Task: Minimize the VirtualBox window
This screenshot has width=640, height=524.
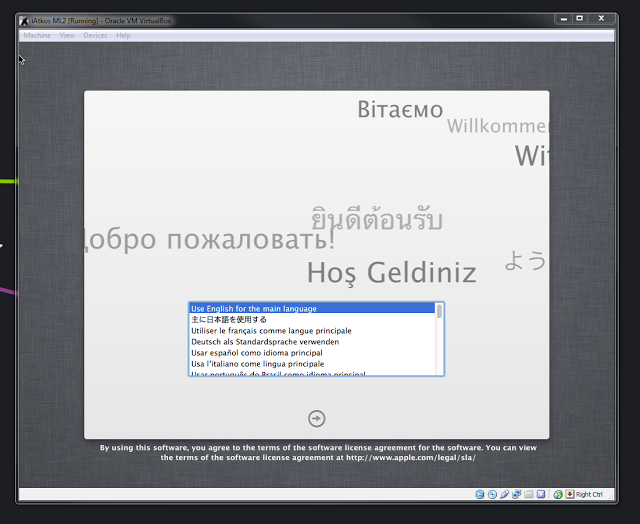Action: point(564,18)
